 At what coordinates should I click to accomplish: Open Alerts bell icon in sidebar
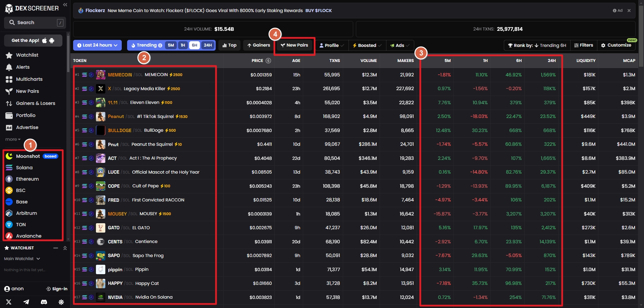pyautogui.click(x=9, y=67)
